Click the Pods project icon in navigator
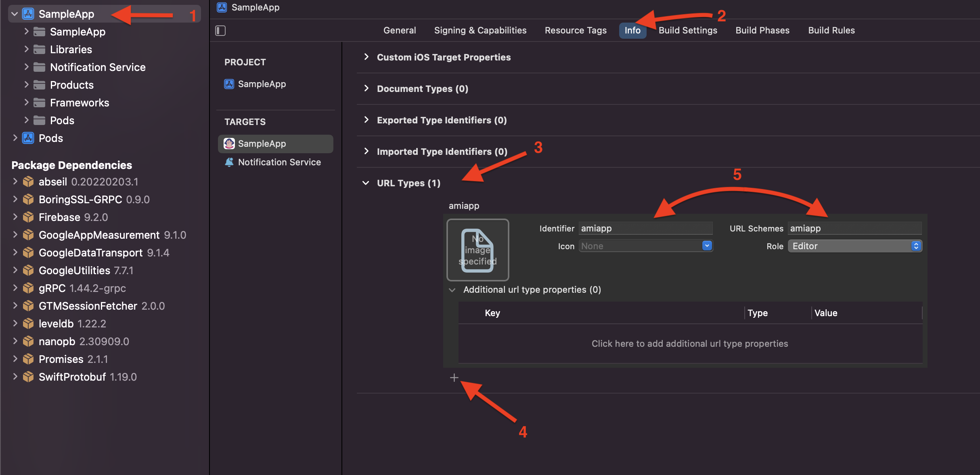Image resolution: width=980 pixels, height=475 pixels. 28,138
